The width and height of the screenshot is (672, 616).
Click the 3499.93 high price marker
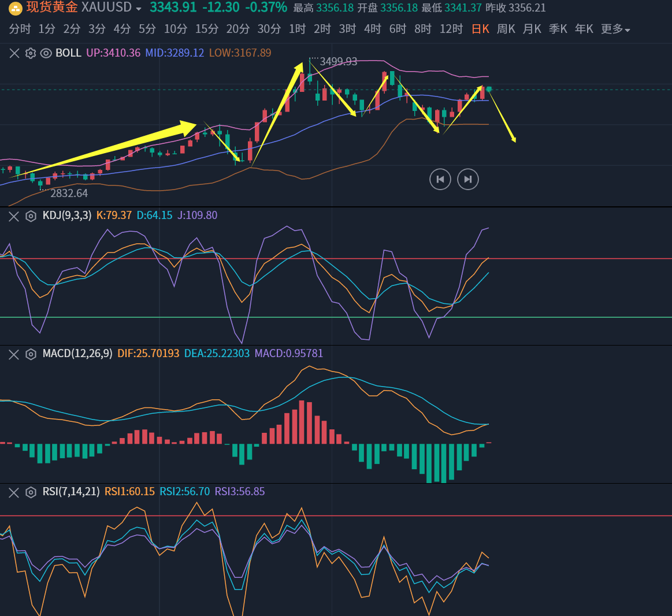pyautogui.click(x=339, y=62)
